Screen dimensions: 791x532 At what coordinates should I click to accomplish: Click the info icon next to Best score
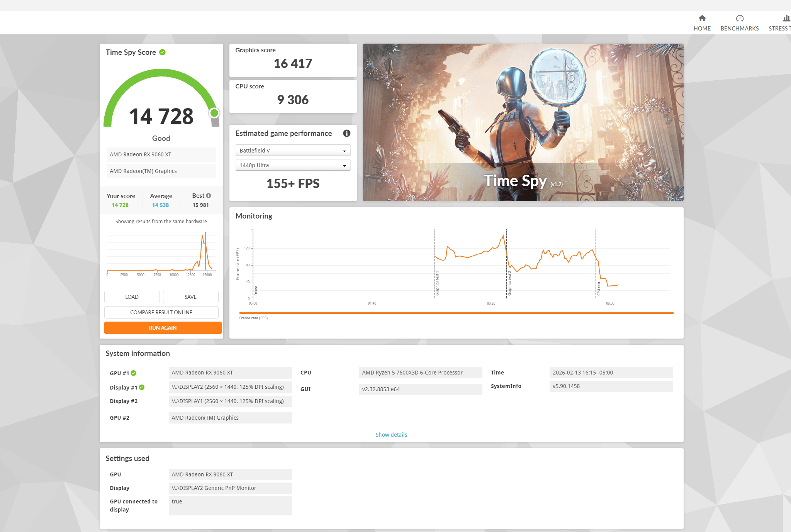pyautogui.click(x=209, y=196)
